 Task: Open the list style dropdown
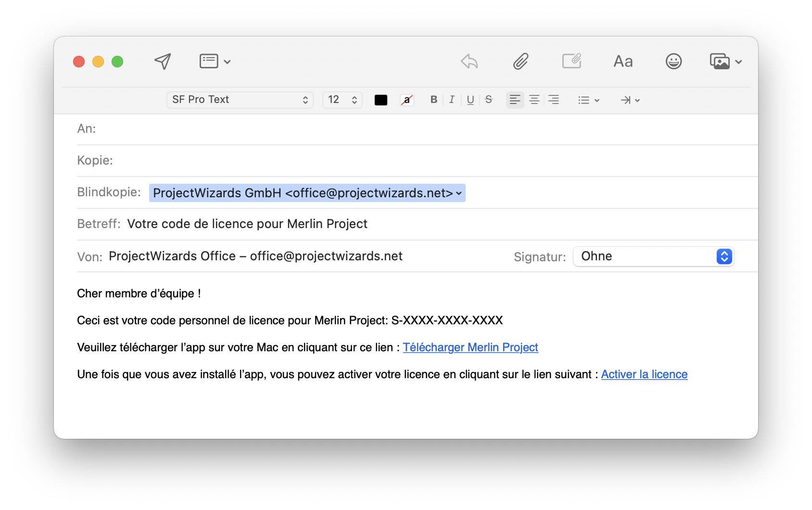(588, 100)
